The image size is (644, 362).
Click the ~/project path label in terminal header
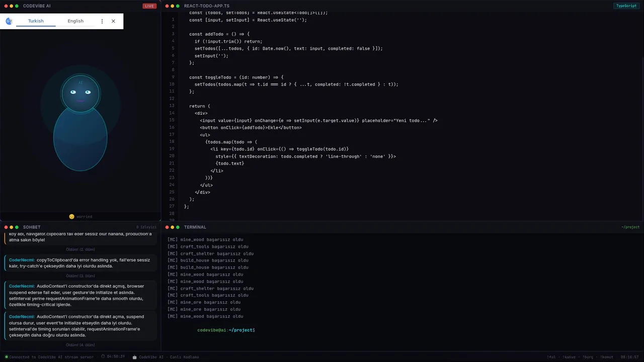tap(630, 227)
